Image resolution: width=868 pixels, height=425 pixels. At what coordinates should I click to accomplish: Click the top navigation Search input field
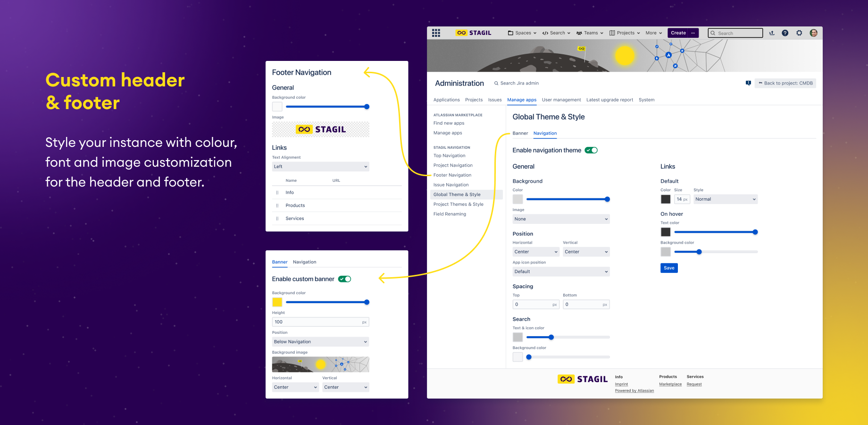pos(735,33)
